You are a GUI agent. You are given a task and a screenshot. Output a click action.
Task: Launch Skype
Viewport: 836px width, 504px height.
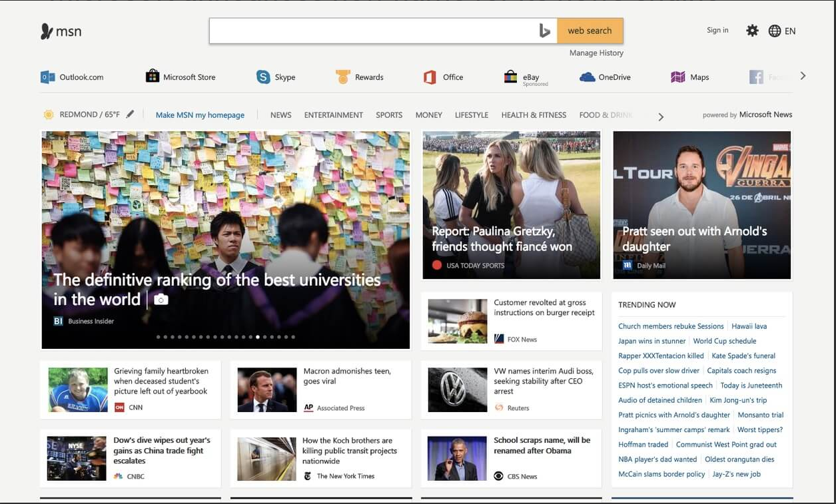coord(276,77)
